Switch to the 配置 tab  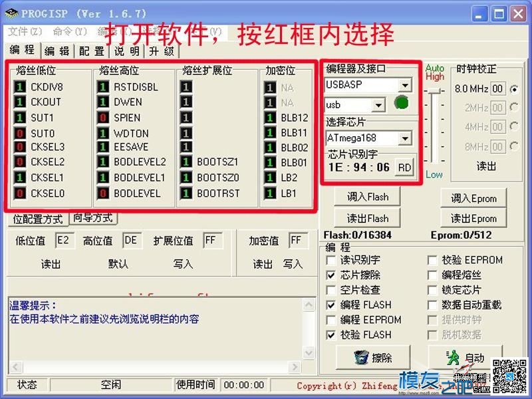92,51
